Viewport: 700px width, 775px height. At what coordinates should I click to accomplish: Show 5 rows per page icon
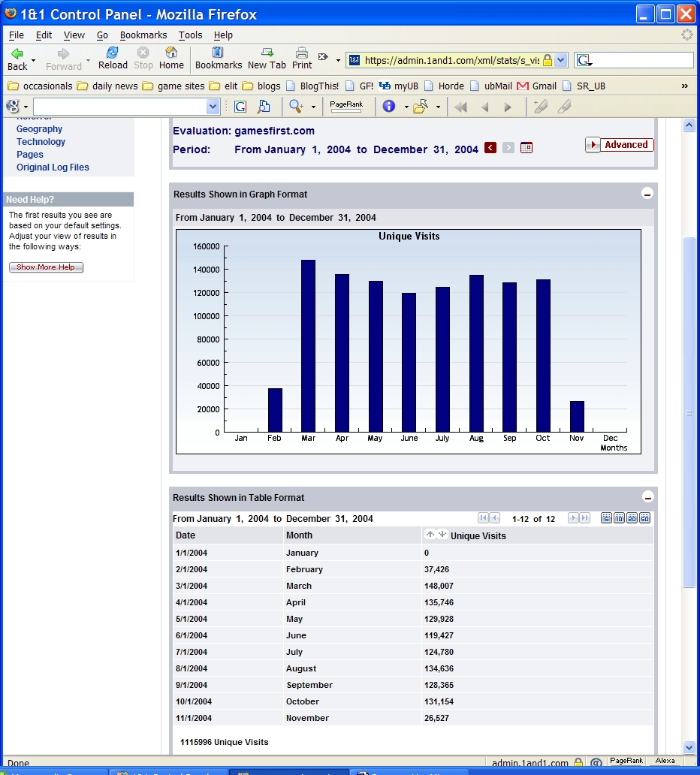[607, 518]
